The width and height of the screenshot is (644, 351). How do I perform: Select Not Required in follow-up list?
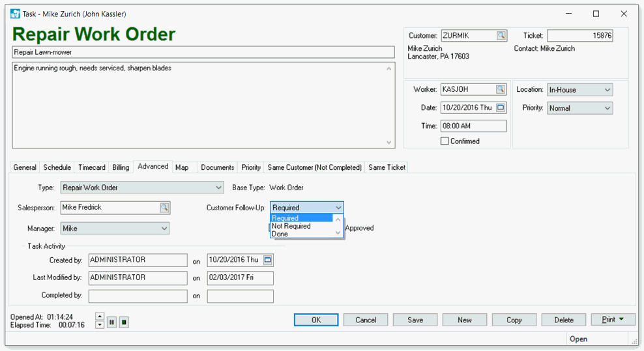291,226
